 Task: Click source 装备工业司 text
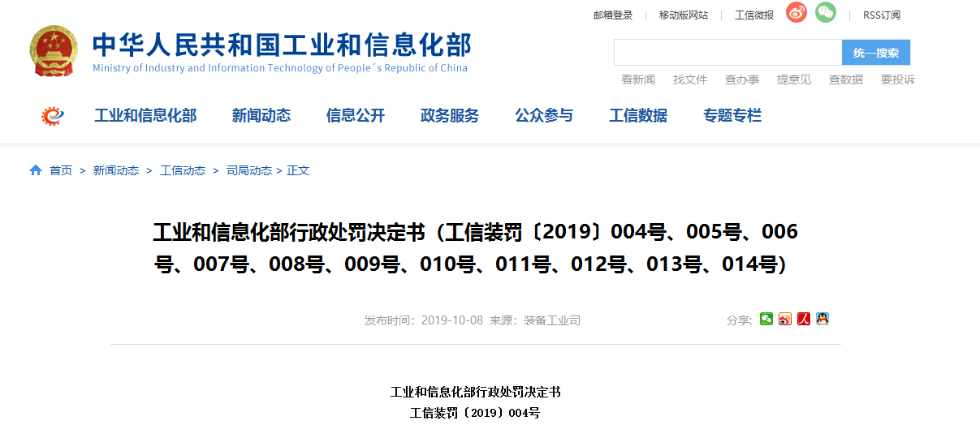552,320
